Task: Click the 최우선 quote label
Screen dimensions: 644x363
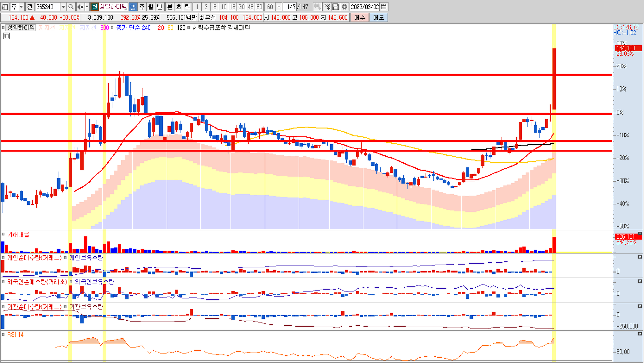Action: pyautogui.click(x=207, y=17)
